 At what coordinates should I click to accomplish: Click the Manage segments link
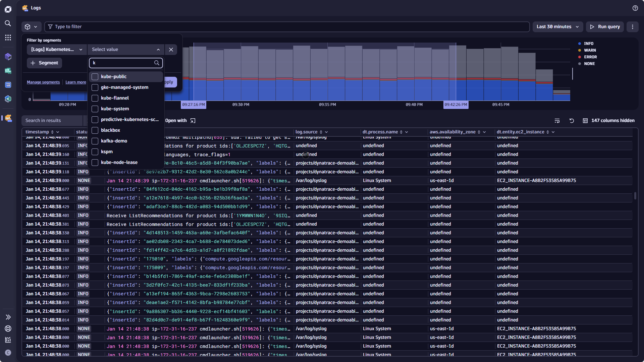click(x=43, y=82)
